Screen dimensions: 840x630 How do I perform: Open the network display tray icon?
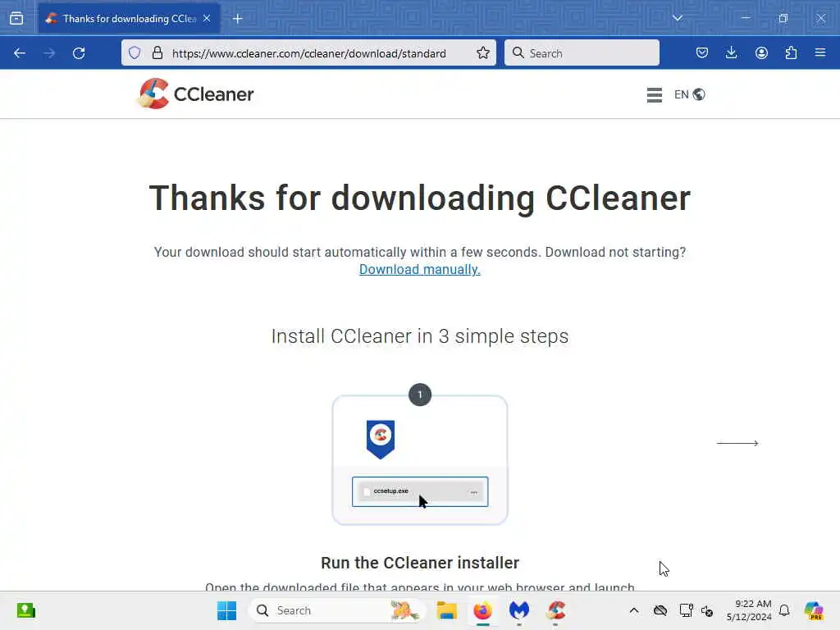click(686, 610)
